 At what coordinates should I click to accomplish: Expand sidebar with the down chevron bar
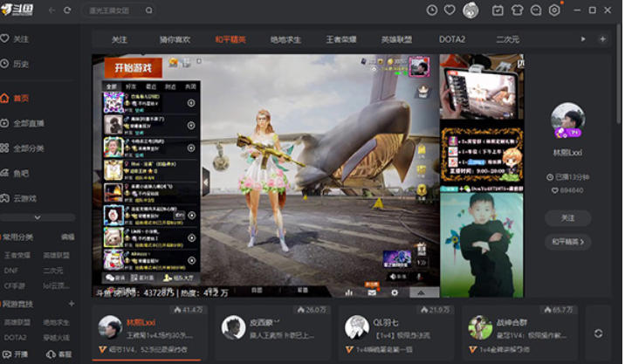coord(38,217)
